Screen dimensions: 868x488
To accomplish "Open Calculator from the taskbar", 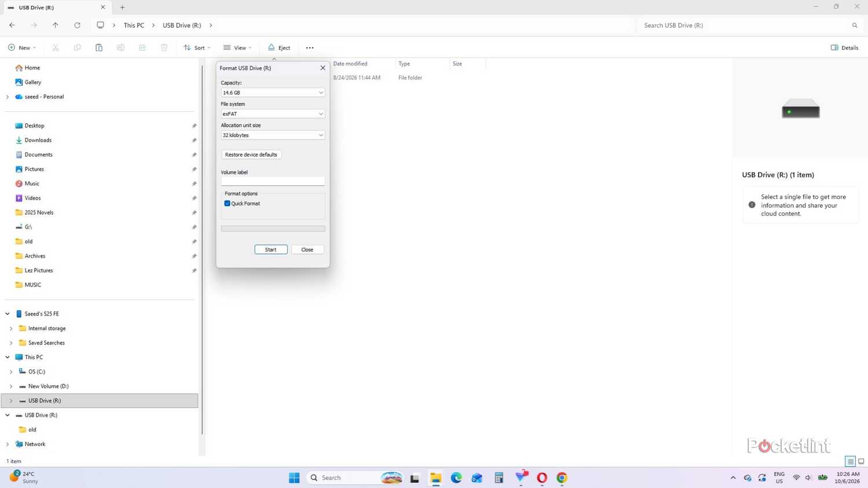I will click(x=499, y=478).
